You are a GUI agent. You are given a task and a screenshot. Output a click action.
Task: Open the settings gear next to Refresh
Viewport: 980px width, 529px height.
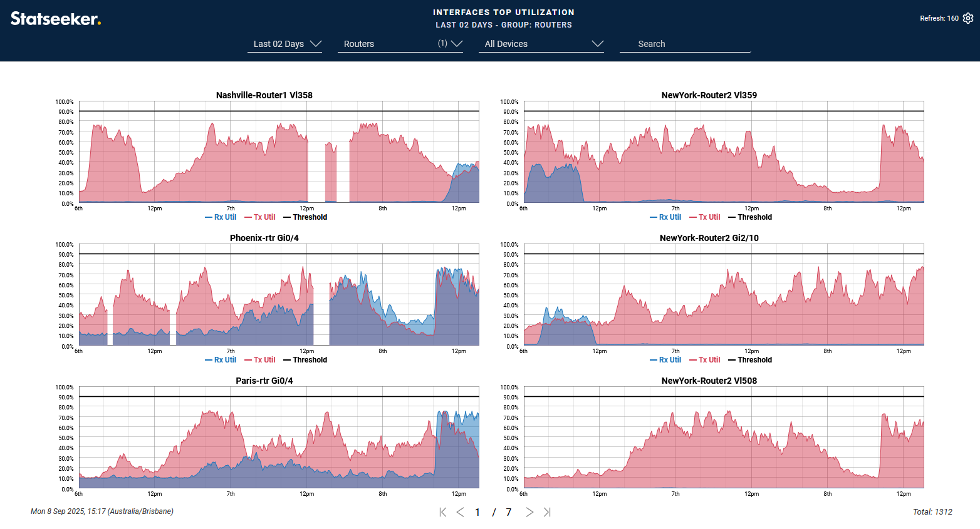click(968, 18)
